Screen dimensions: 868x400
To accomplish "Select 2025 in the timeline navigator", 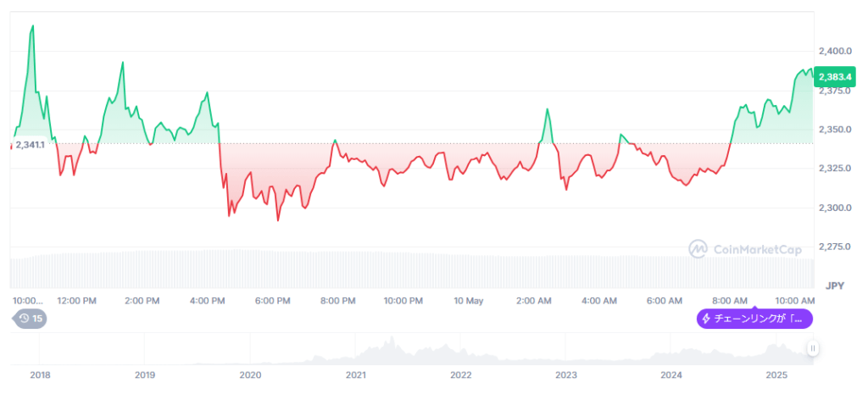I will click(777, 374).
